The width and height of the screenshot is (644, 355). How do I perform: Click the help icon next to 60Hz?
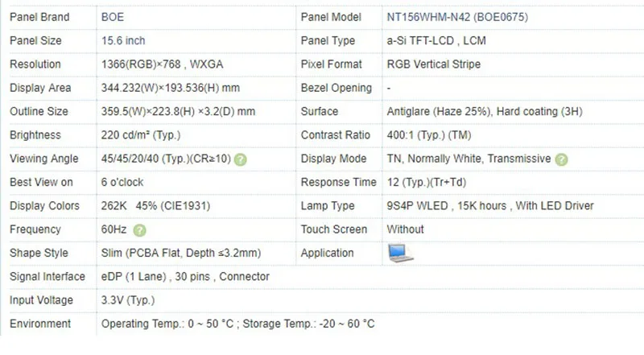(139, 230)
